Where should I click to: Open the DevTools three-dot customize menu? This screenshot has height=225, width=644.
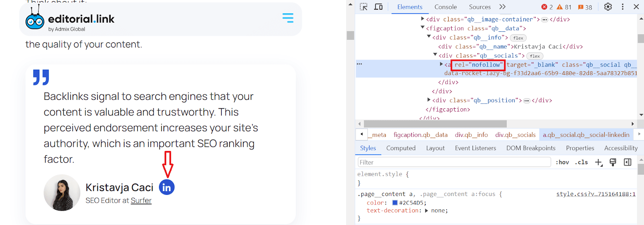click(x=623, y=7)
